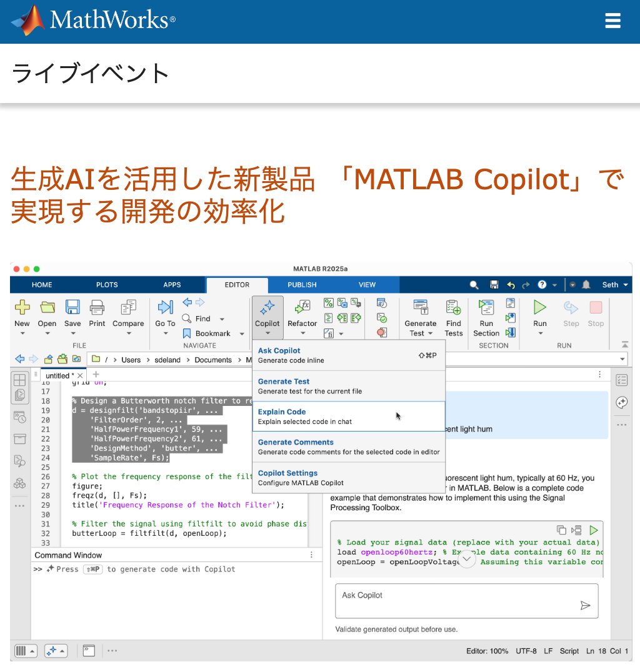Click the Find Tests icon
The image size is (640, 672).
(453, 307)
